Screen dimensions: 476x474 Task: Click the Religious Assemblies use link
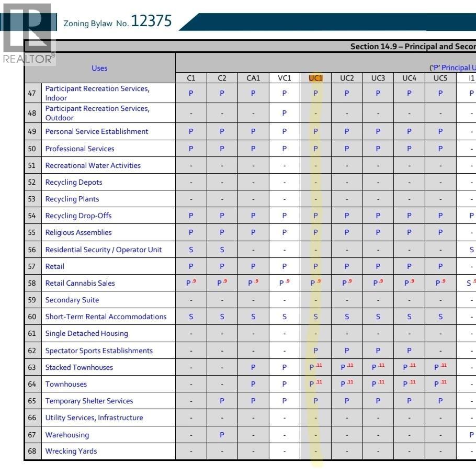click(78, 232)
